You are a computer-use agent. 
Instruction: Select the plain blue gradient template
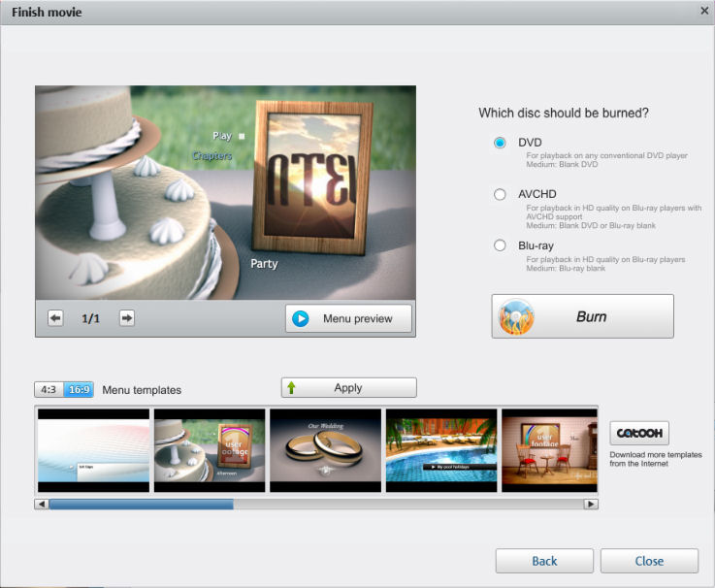point(93,450)
